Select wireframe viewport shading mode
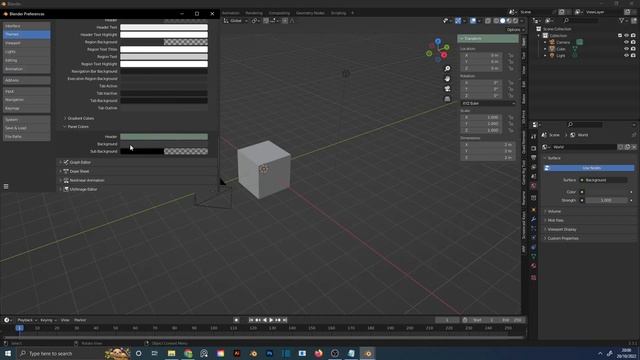The image size is (640, 360). pyautogui.click(x=496, y=21)
